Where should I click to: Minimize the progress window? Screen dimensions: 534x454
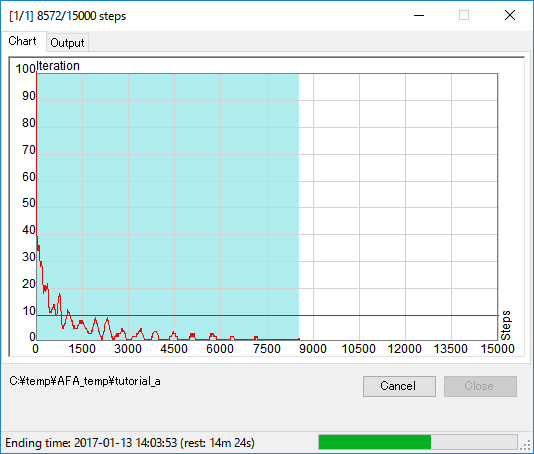click(x=419, y=15)
